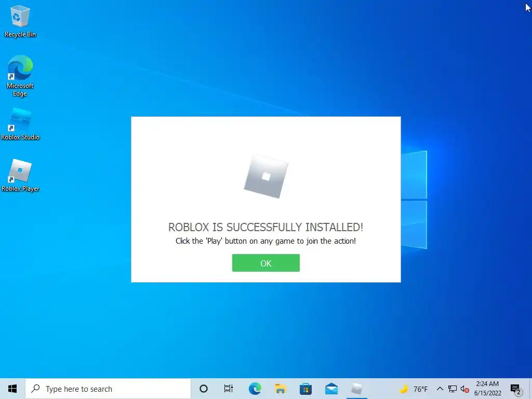Open the notification center icon
The width and height of the screenshot is (532, 399).
516,389
